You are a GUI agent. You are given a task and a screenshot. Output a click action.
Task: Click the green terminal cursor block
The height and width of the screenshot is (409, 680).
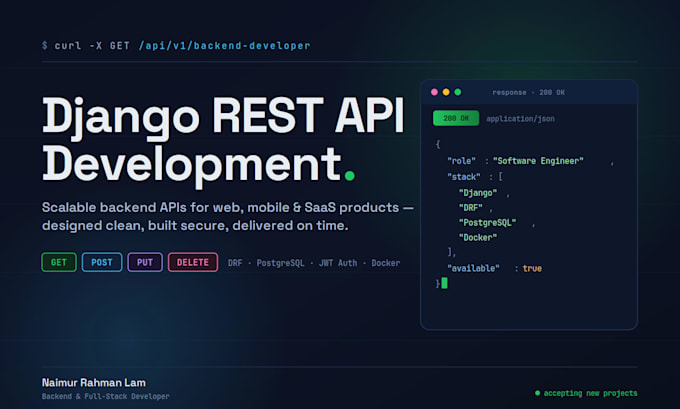(x=445, y=283)
